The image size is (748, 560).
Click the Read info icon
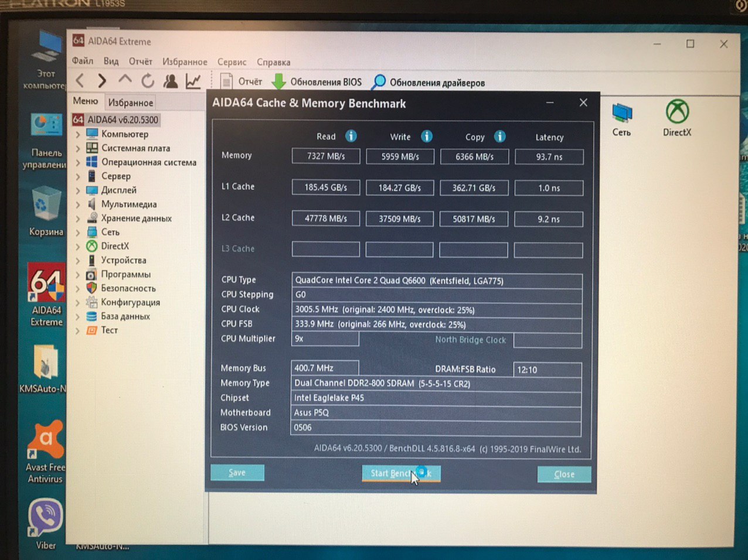point(351,136)
